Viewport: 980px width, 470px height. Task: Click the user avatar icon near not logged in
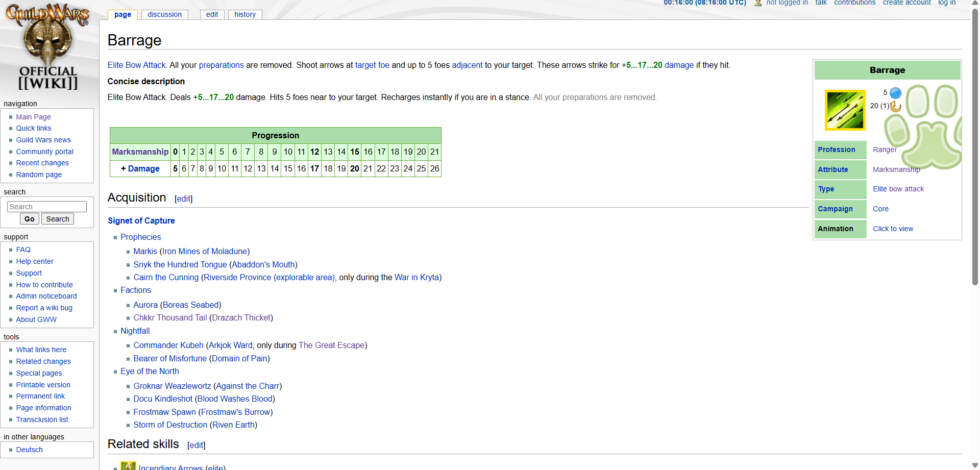tap(758, 3)
